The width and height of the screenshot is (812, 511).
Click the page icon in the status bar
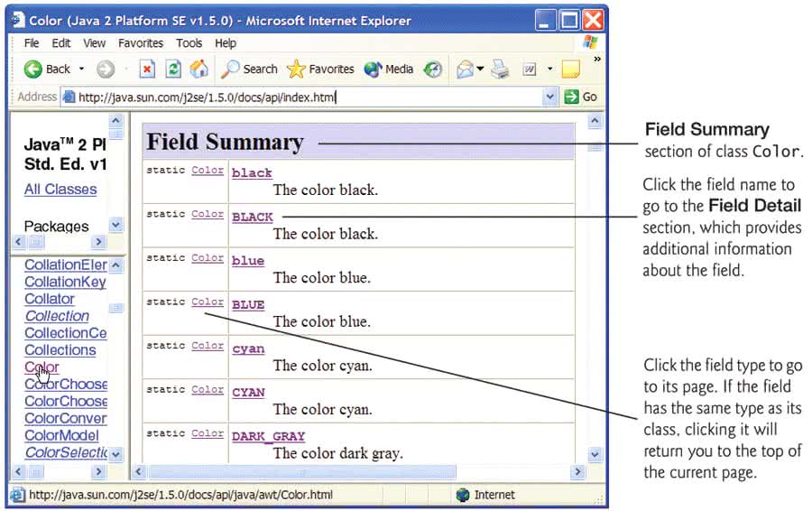pyautogui.click(x=17, y=495)
